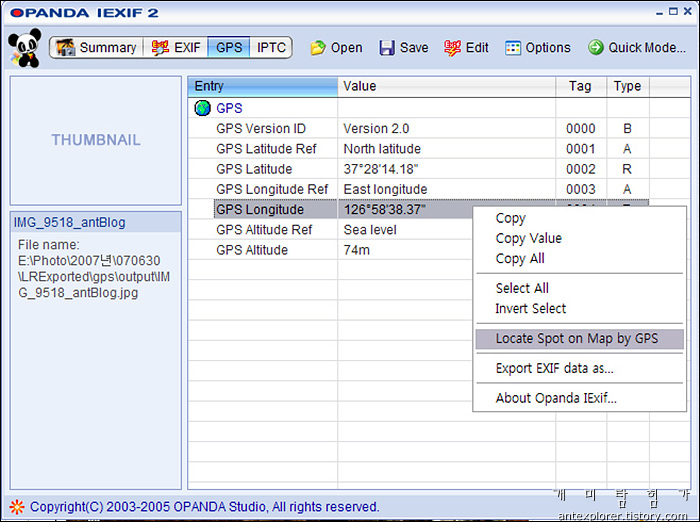Click the value 37°28'14.18"
Viewport: 700px width, 522px height.
(x=381, y=169)
